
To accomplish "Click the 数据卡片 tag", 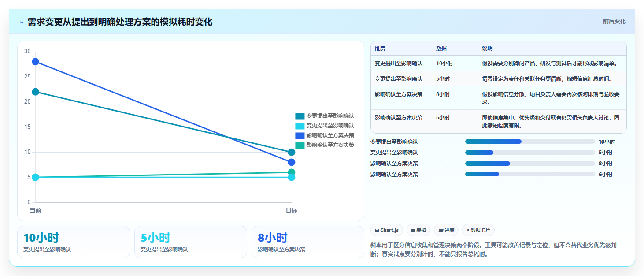I will coord(478,230).
